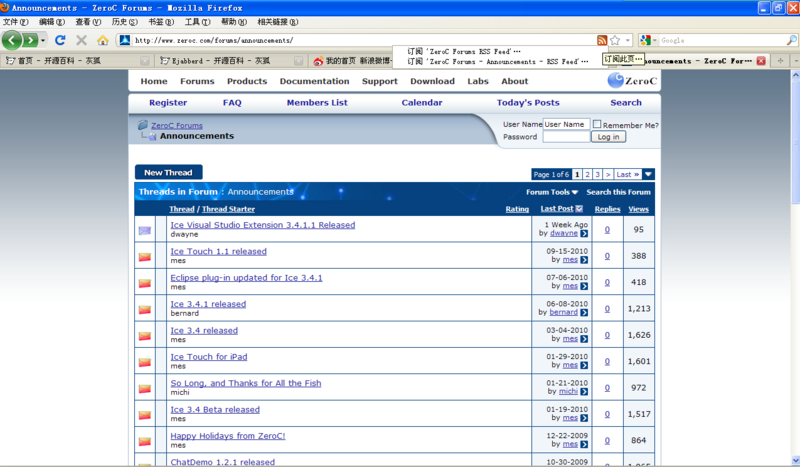Click the browser Back arrow button
The width and height of the screenshot is (800, 467).
[x=12, y=40]
